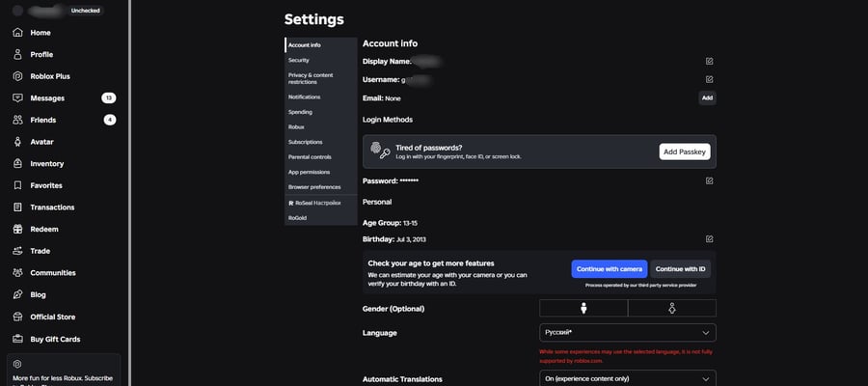Click the Home house icon in sidebar
Viewport: 868px width, 386px height.
click(x=17, y=33)
